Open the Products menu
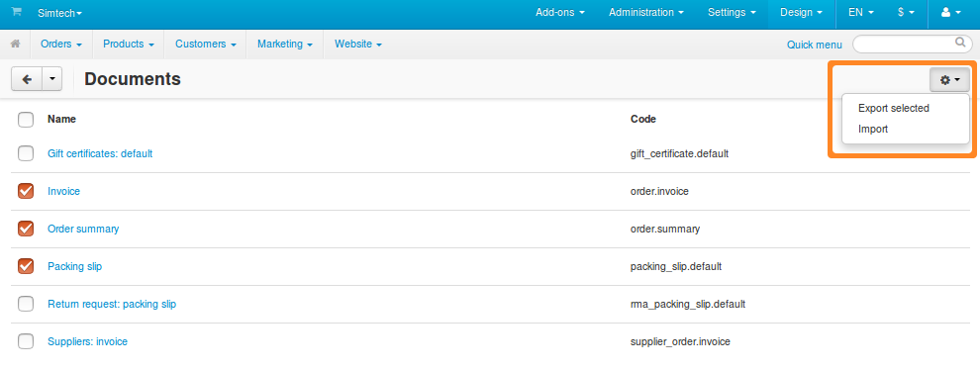 pos(128,45)
